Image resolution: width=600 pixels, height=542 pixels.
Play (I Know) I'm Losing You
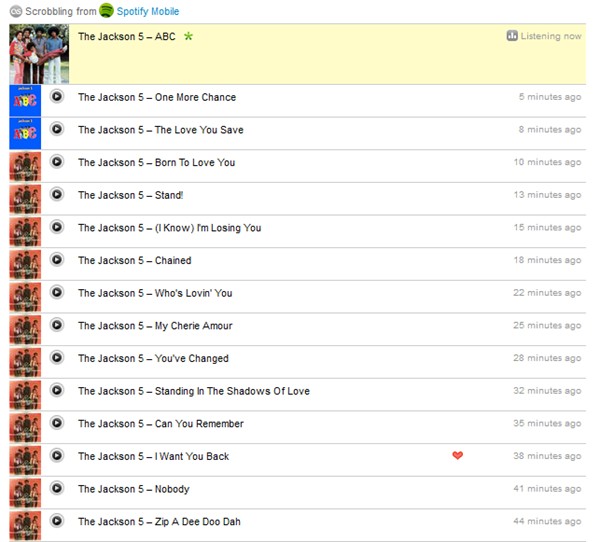(57, 227)
